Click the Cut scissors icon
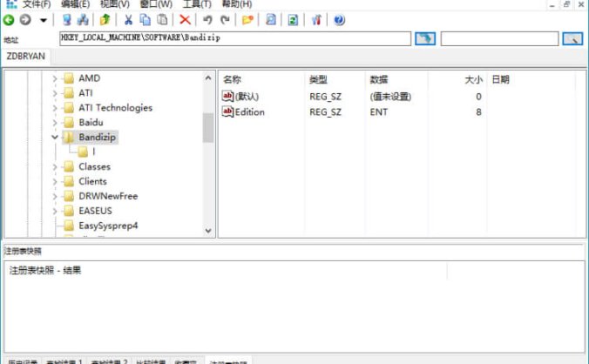 coord(128,20)
